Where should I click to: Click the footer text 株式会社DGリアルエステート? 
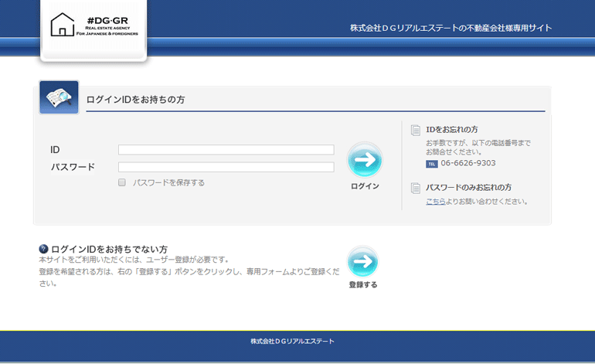click(292, 342)
